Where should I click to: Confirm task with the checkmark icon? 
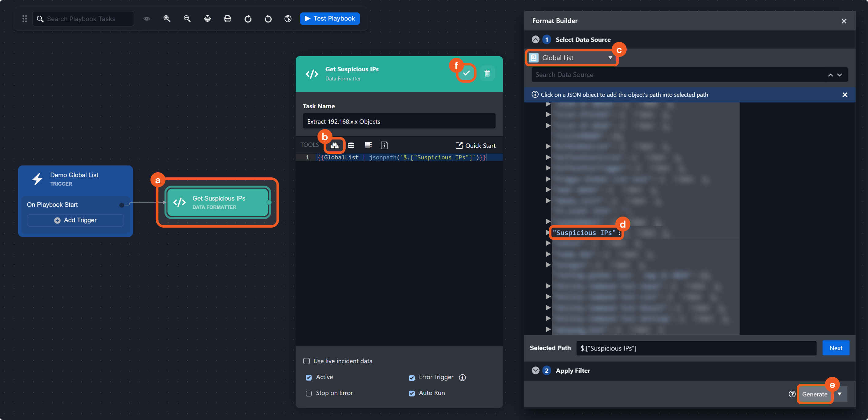pyautogui.click(x=466, y=73)
